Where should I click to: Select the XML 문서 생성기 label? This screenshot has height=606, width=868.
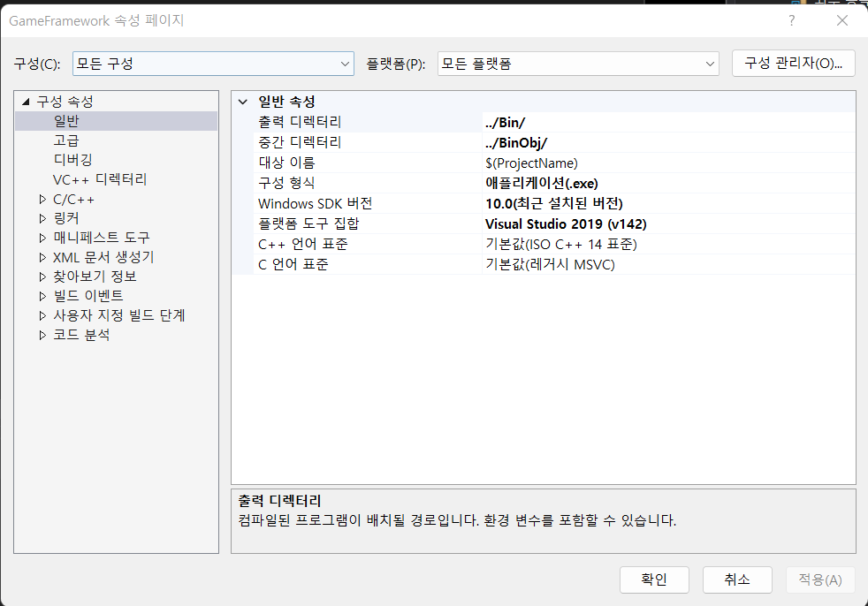point(103,257)
